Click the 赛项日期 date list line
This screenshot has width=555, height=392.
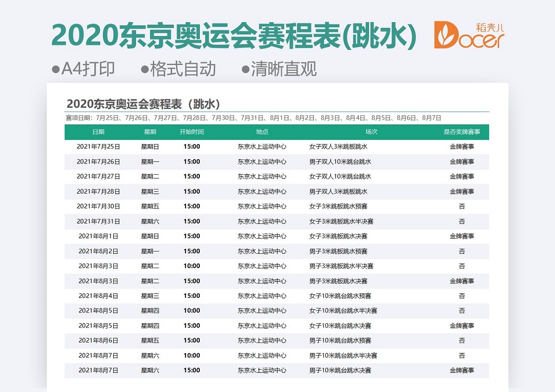(x=253, y=118)
